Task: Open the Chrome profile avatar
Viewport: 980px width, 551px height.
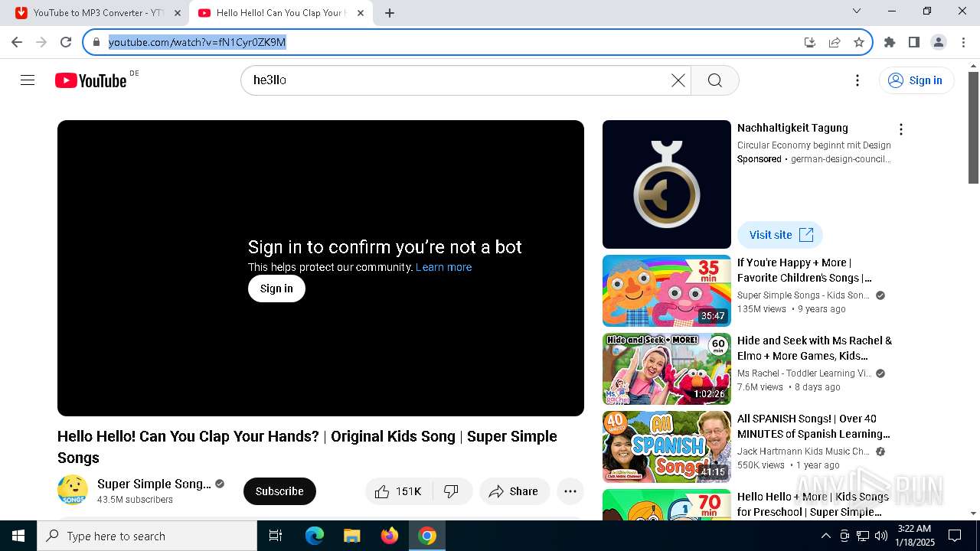Action: pos(939,42)
